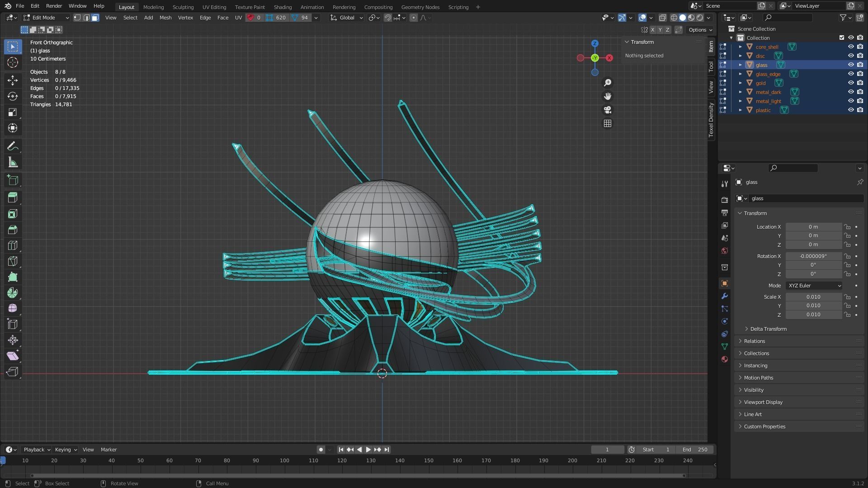Open Global transform orientation dropdown
This screenshot has height=488, width=868.
pyautogui.click(x=347, y=18)
